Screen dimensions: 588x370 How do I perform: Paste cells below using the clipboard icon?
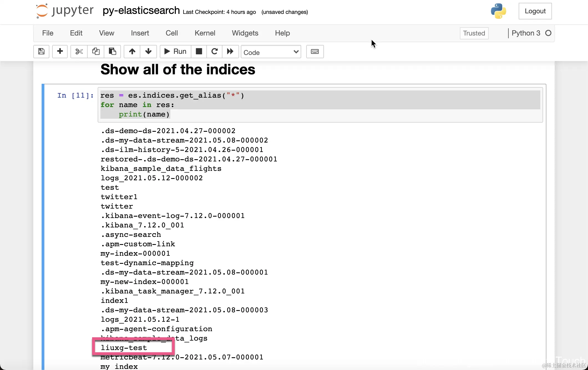[x=112, y=51]
